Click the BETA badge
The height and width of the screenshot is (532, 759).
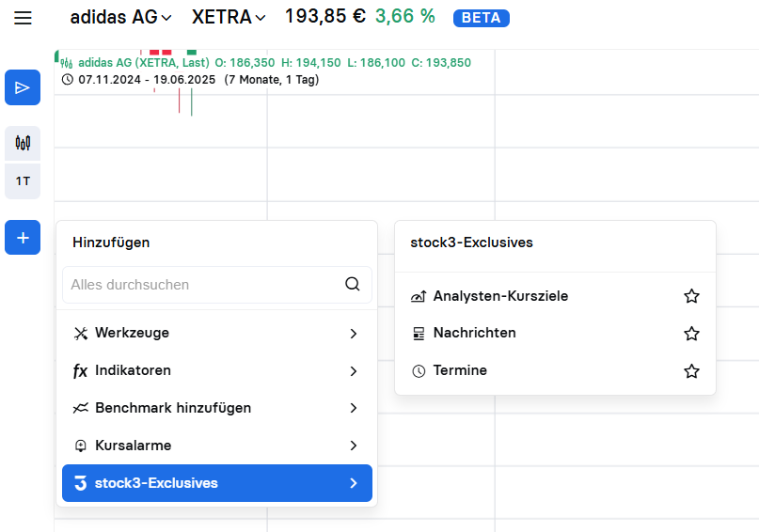pyautogui.click(x=481, y=18)
